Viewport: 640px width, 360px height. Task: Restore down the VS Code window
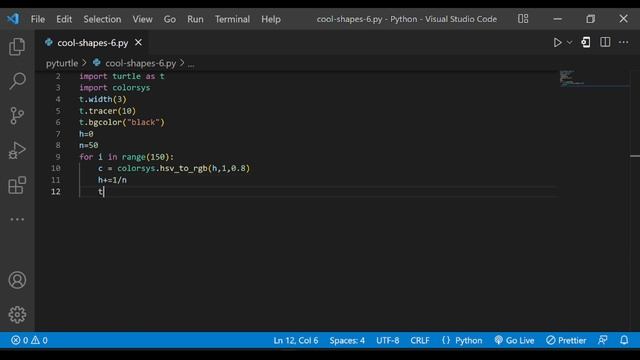(x=591, y=19)
